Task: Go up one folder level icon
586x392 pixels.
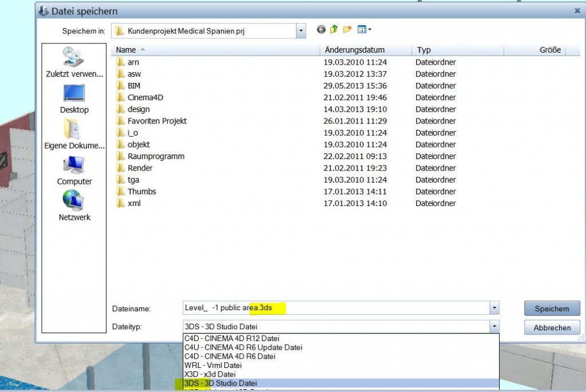Action: pos(334,30)
